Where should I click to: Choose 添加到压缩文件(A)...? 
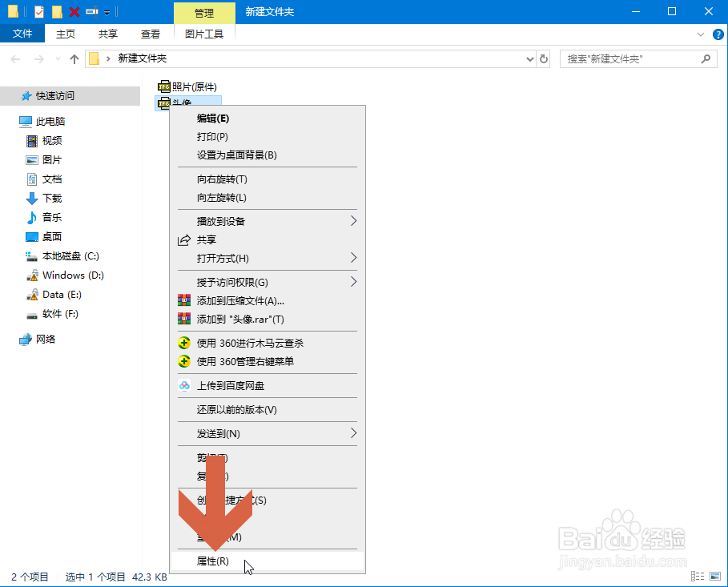(x=267, y=301)
